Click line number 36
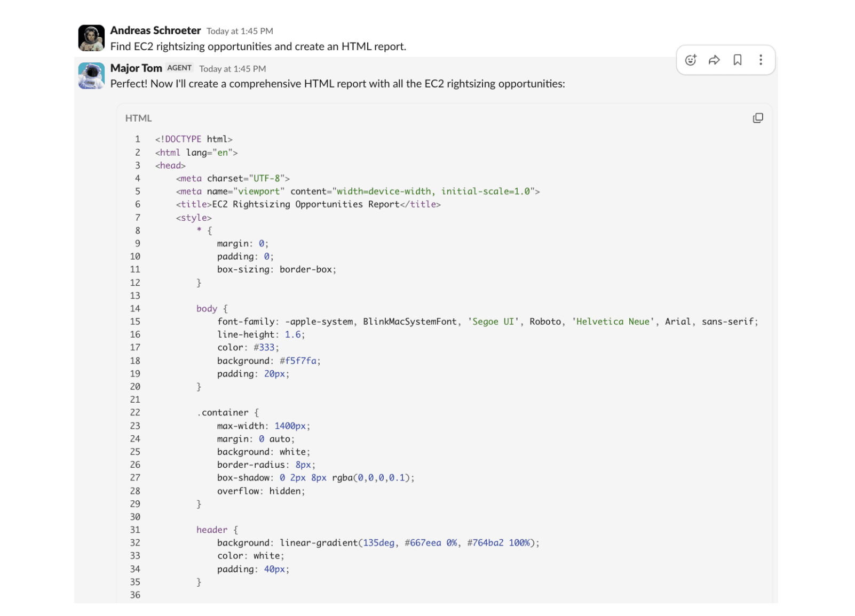855x616 pixels. [x=136, y=595]
